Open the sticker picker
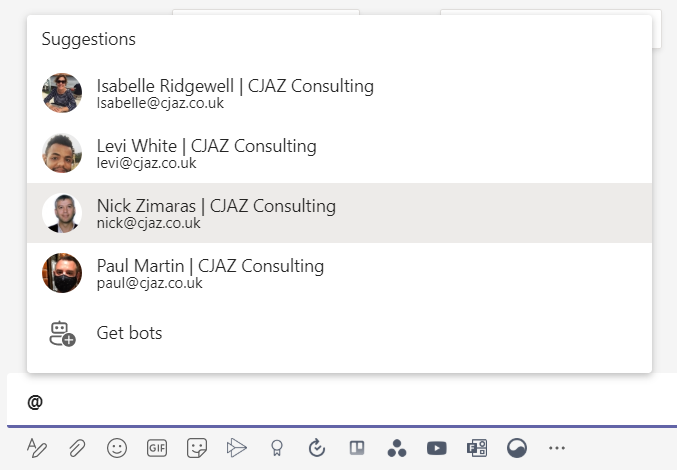The height and width of the screenshot is (470, 677). coord(197,448)
